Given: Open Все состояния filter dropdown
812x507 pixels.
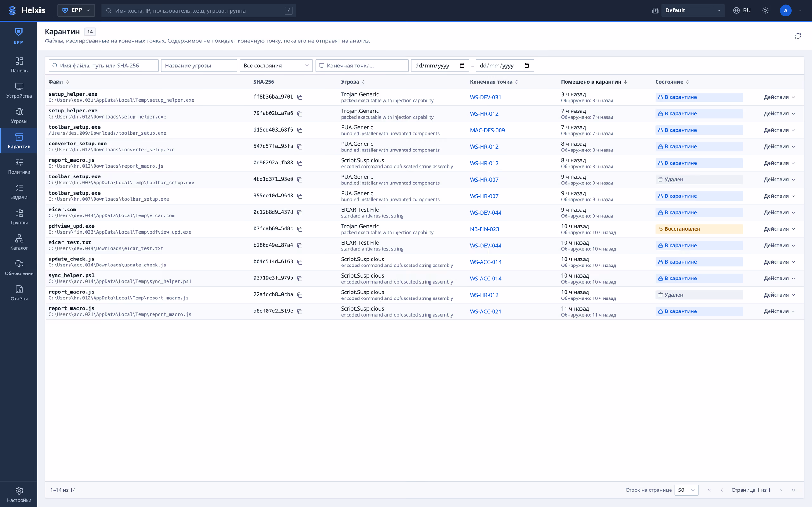Looking at the screenshot, I should pyautogui.click(x=276, y=65).
